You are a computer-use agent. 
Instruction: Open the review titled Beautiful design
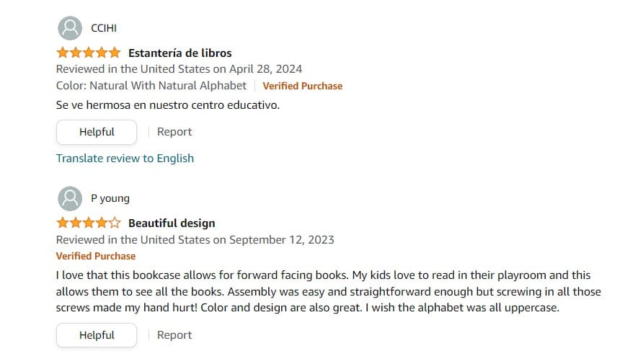[172, 223]
